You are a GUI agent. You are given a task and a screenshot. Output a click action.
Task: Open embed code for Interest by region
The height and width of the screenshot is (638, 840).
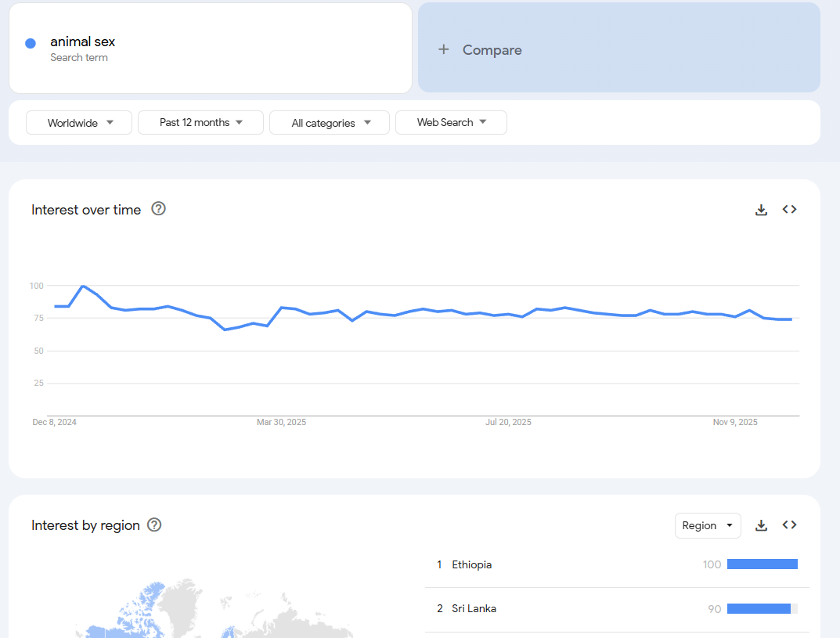pos(789,525)
